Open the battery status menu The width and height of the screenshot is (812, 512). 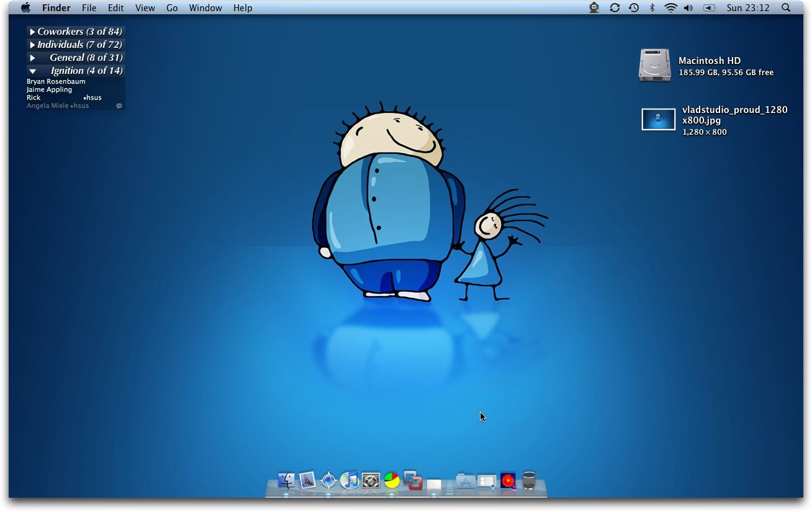coord(710,8)
